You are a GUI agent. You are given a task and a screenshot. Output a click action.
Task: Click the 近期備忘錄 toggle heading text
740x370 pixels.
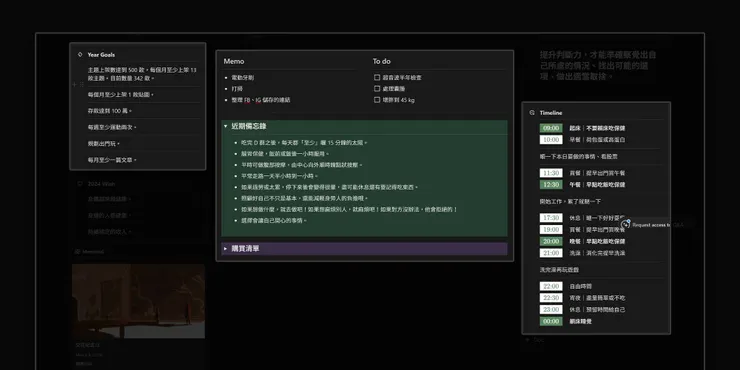(x=249, y=126)
